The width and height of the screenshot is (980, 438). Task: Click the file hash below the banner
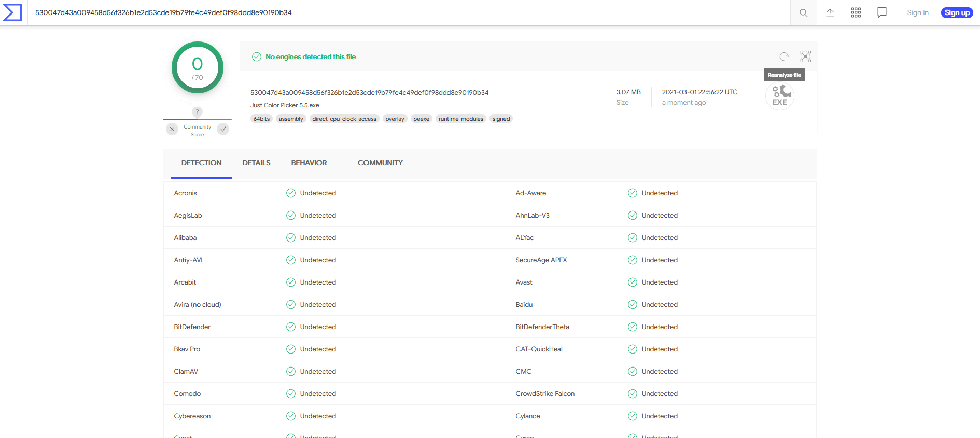tap(370, 93)
